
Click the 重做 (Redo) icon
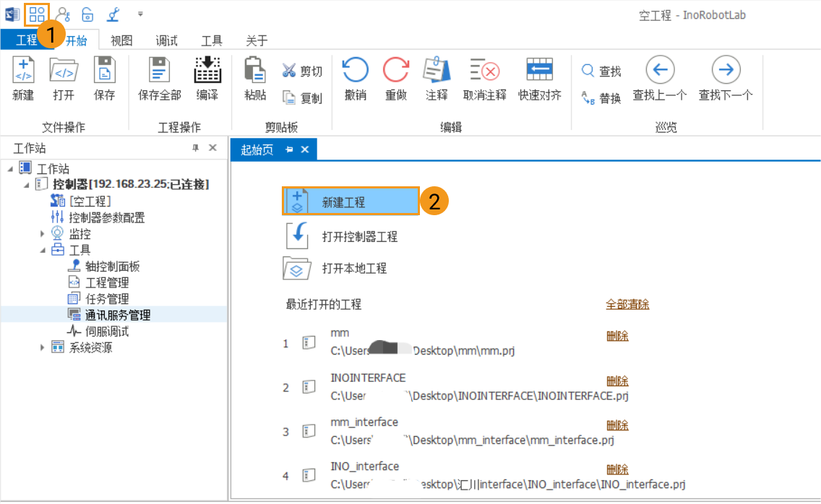click(x=396, y=71)
